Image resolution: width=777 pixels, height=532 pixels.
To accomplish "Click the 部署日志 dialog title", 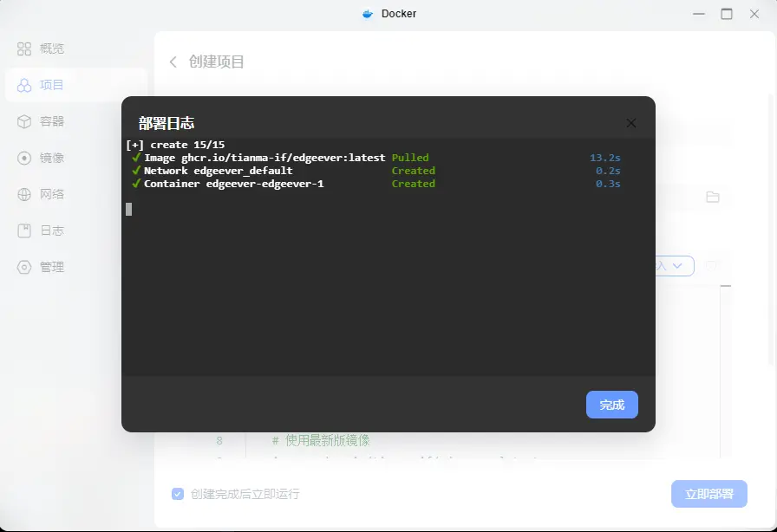I will (166, 123).
